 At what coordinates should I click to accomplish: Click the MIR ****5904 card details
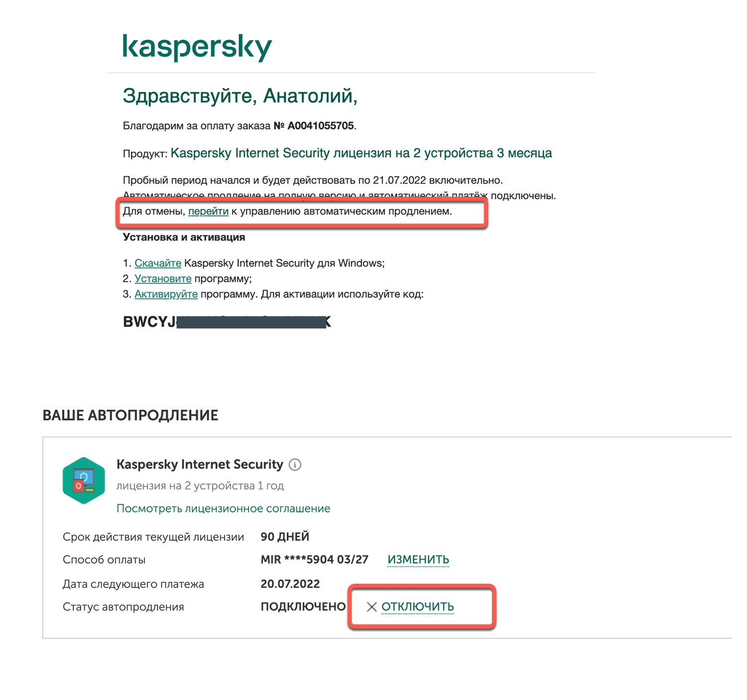[x=314, y=560]
